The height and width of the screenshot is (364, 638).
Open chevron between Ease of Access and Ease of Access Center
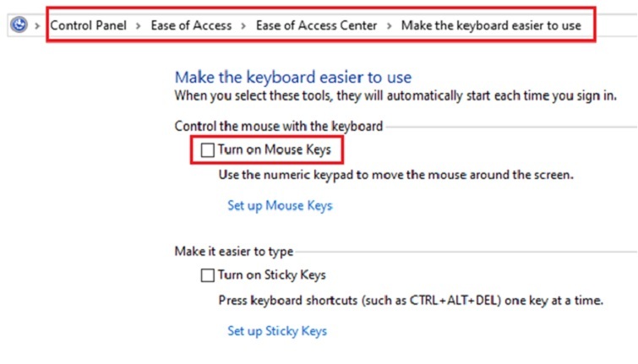click(x=244, y=25)
